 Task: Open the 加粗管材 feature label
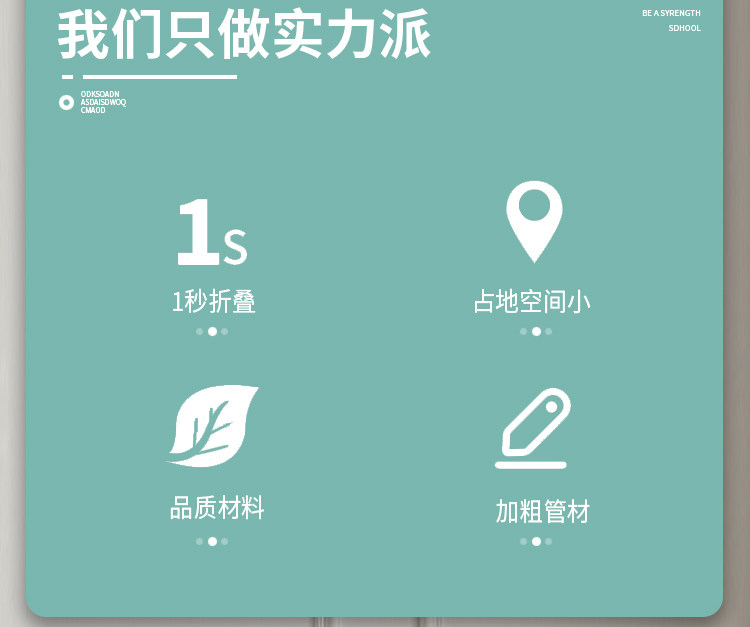tap(543, 512)
